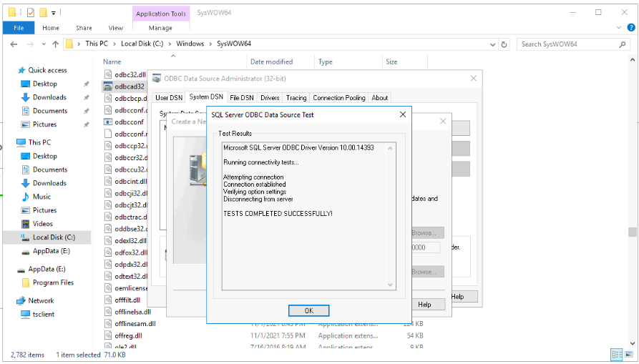Open AppData (E:) under This PC
Screen dimensions: 639x364
tap(51, 251)
